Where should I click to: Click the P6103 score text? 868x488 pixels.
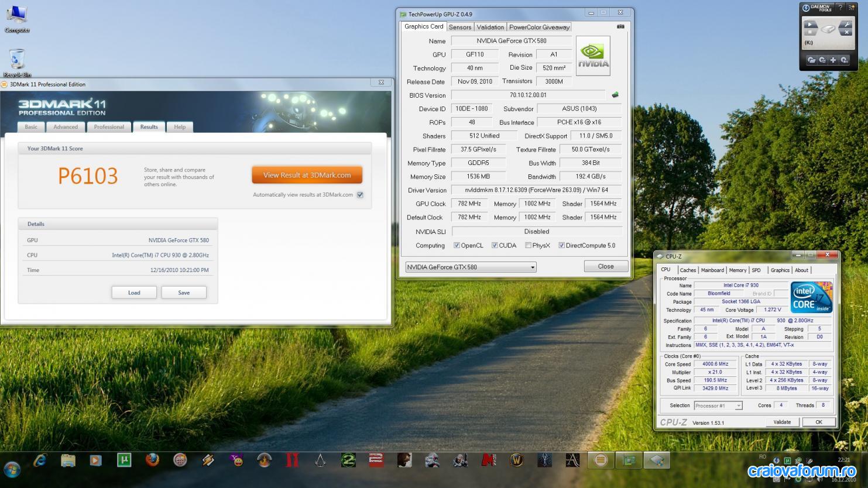(x=88, y=176)
